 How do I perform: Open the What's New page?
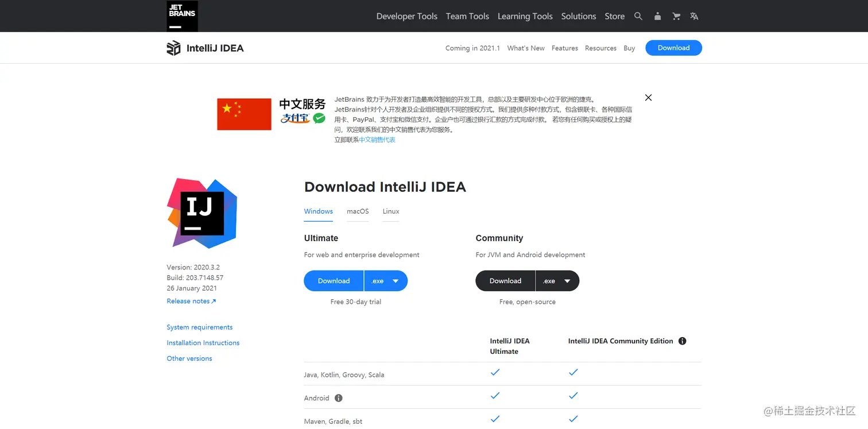tap(526, 48)
